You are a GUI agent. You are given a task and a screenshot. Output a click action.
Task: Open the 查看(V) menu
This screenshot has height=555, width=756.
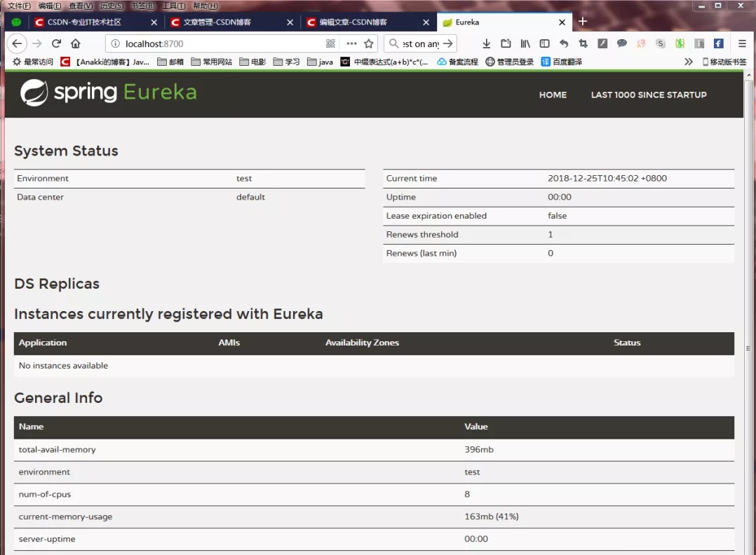tap(81, 6)
